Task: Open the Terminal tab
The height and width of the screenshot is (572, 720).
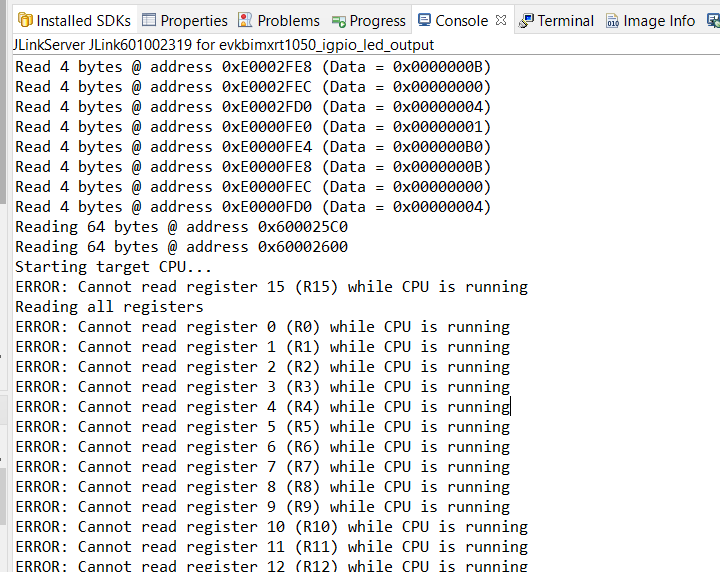Action: (565, 20)
